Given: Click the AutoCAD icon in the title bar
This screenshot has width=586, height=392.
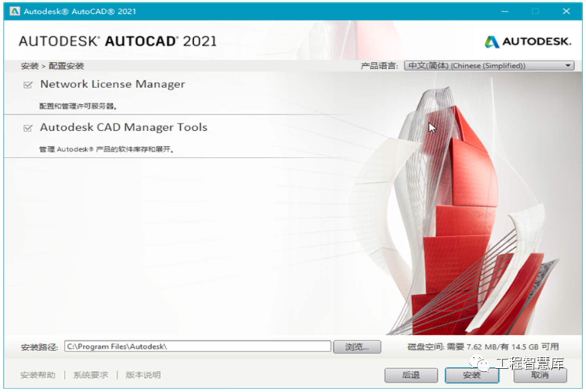Looking at the screenshot, I should coord(15,11).
